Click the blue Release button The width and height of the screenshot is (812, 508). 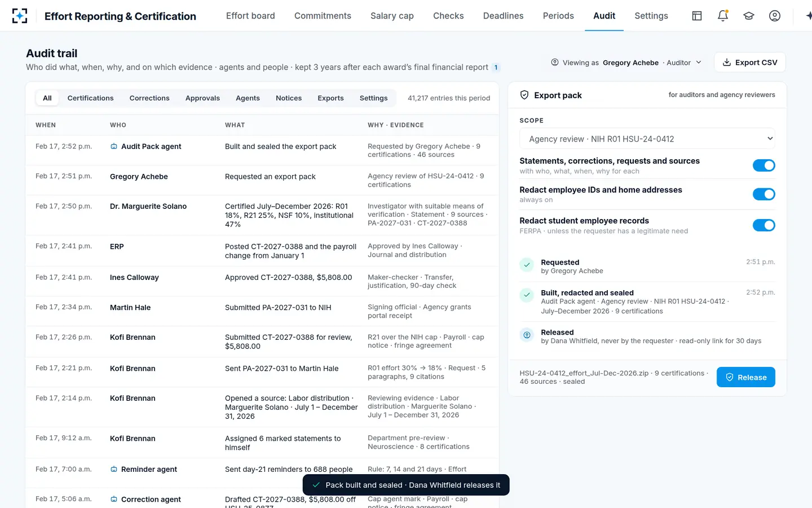(x=746, y=377)
